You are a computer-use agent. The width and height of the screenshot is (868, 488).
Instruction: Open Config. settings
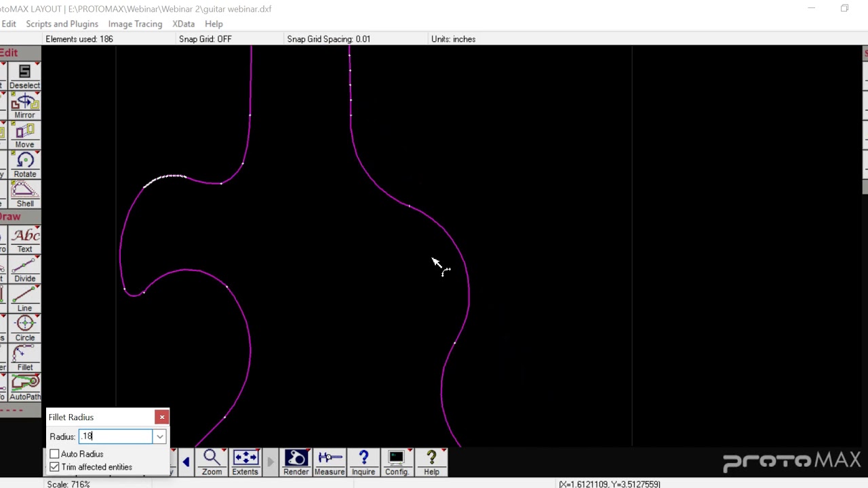(x=397, y=462)
